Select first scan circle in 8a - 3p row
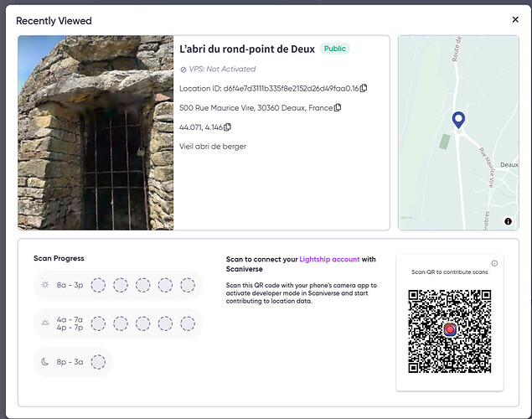The height and width of the screenshot is (419, 532). point(98,285)
